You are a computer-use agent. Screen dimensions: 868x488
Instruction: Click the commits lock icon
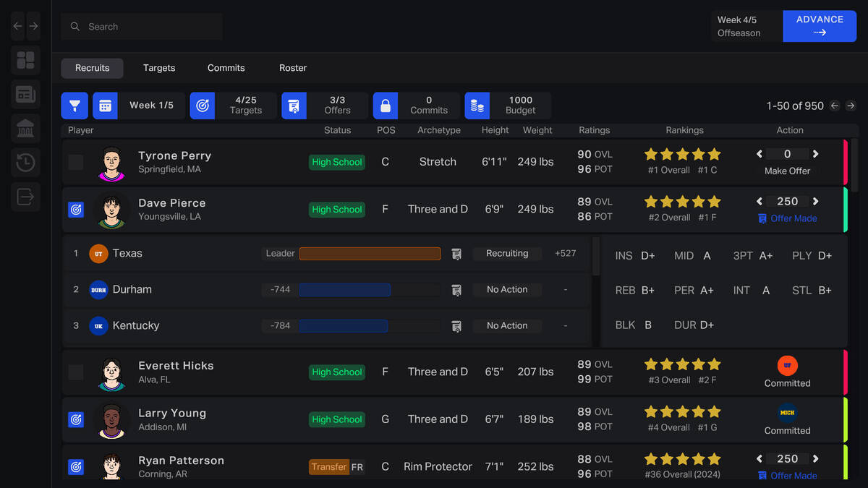point(386,106)
